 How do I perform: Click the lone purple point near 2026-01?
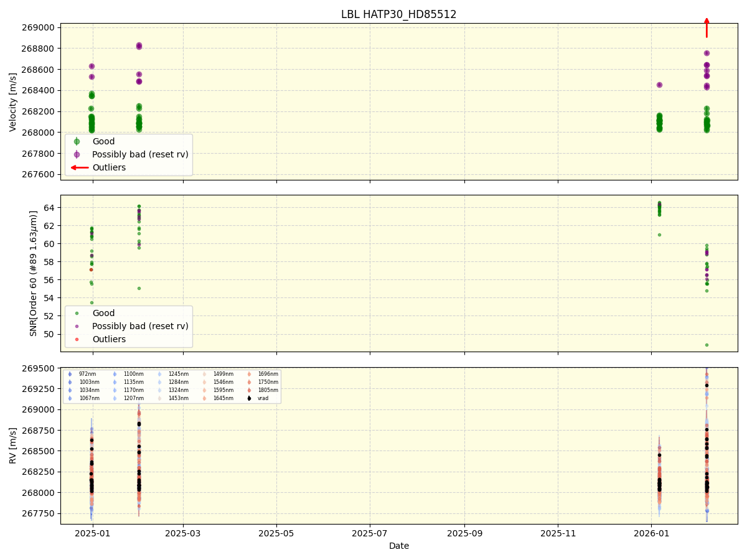pos(659,85)
